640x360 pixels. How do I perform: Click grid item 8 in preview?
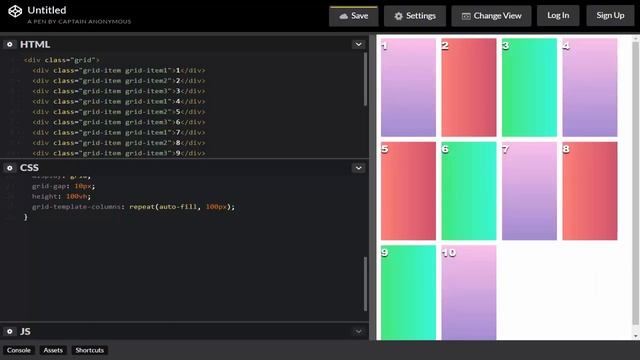click(x=590, y=191)
